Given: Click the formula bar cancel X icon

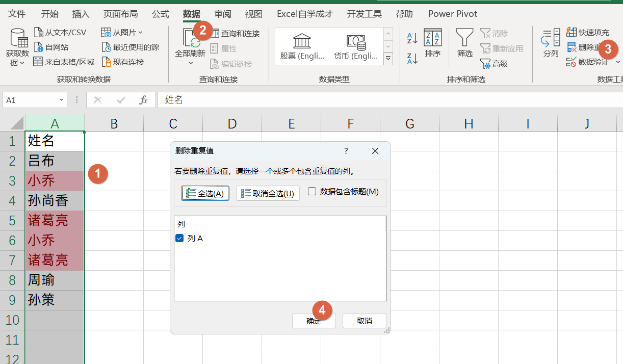Looking at the screenshot, I should 98,100.
